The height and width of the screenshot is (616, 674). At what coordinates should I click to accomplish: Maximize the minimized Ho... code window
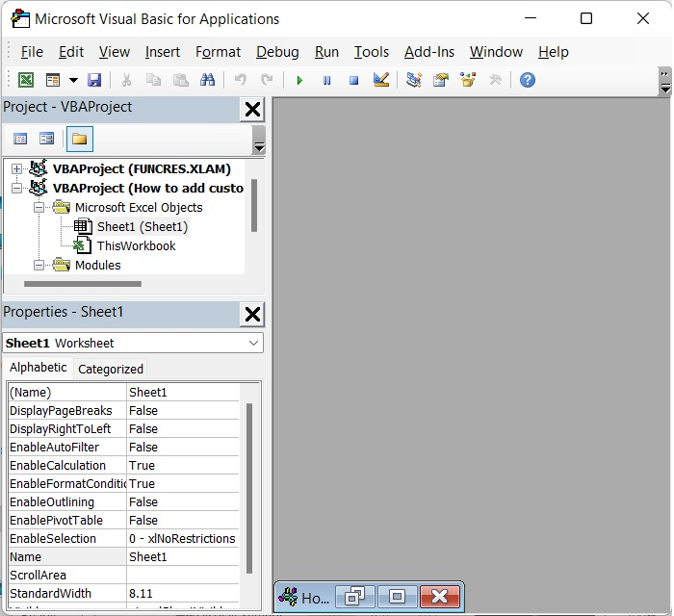(x=397, y=597)
